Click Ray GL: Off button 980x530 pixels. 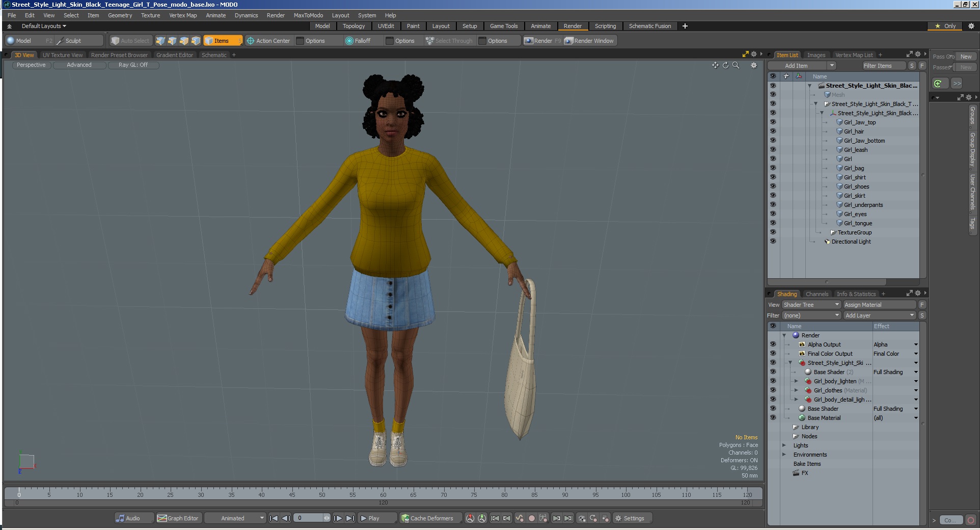(133, 65)
